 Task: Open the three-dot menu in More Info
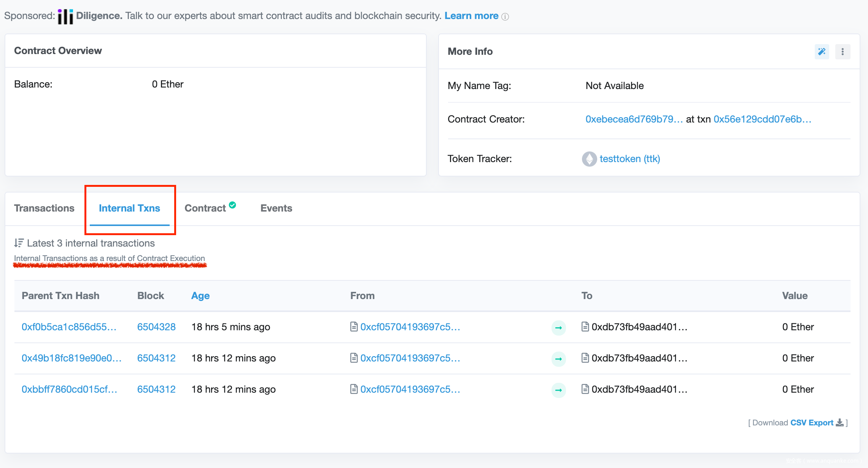(843, 51)
